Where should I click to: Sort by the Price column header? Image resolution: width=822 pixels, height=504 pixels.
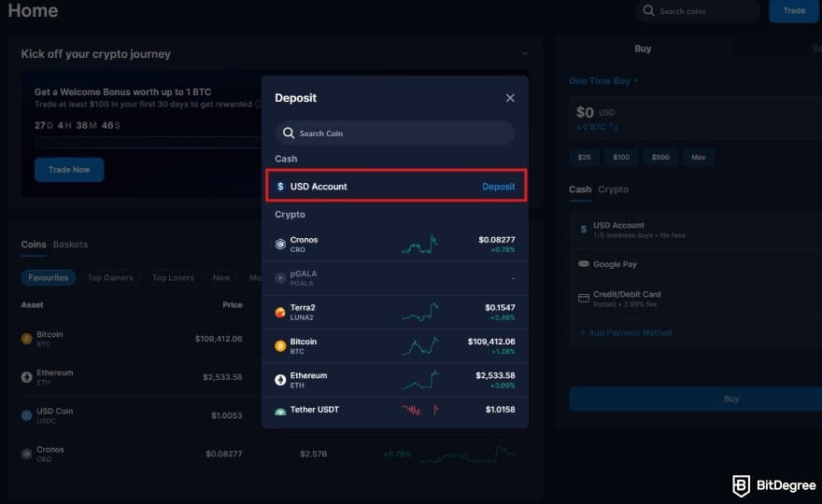[x=233, y=305]
